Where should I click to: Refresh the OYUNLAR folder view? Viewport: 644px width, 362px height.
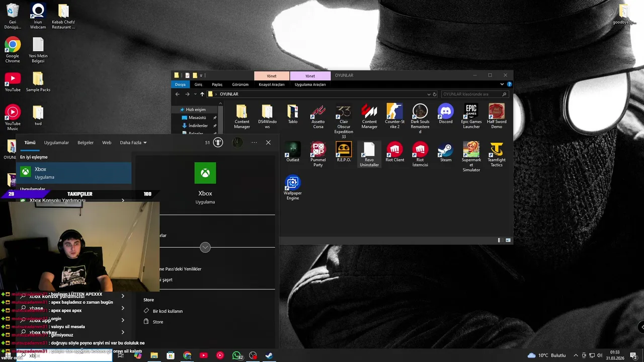pos(435,94)
